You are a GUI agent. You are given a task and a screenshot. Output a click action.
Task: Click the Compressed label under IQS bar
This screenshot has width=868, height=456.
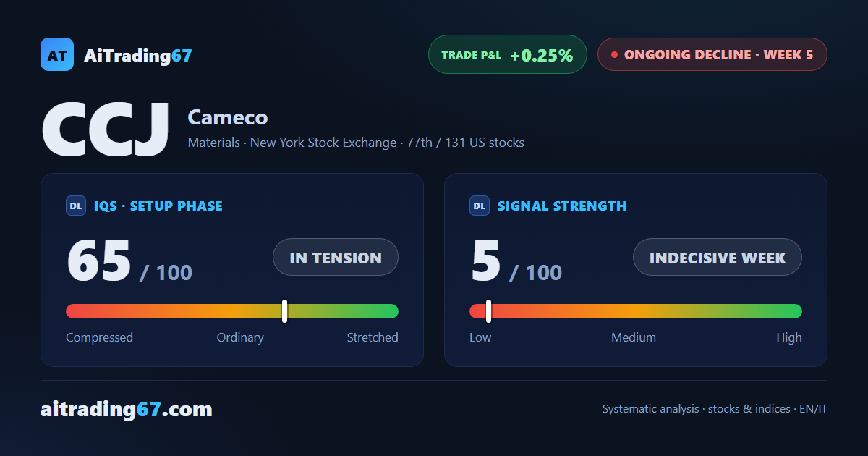click(x=99, y=337)
